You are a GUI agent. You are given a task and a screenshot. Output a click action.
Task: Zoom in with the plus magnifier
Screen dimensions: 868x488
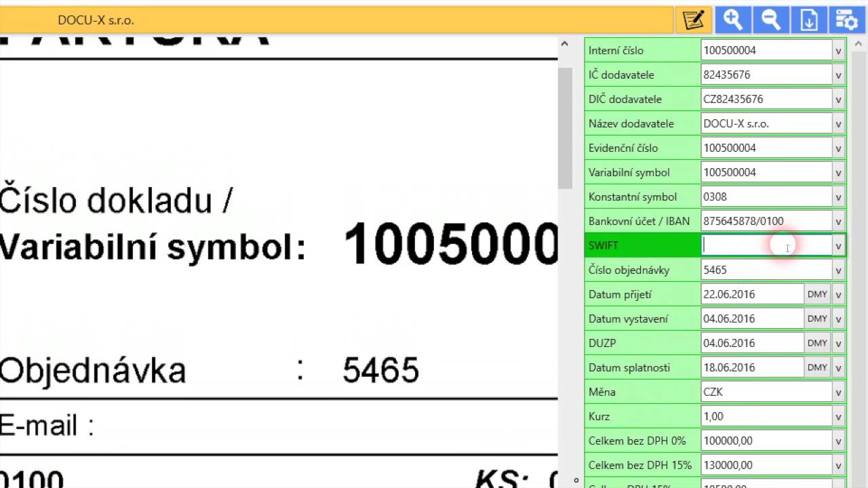(733, 20)
